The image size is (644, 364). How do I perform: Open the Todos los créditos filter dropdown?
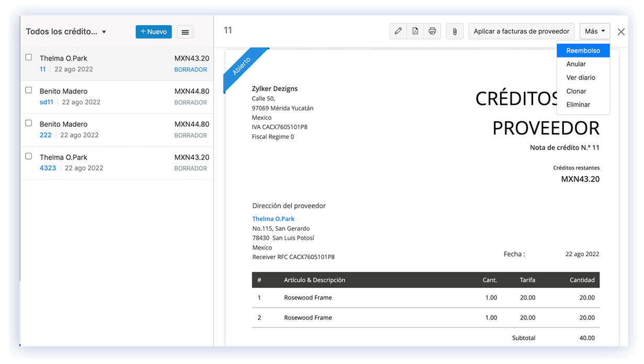tap(66, 31)
